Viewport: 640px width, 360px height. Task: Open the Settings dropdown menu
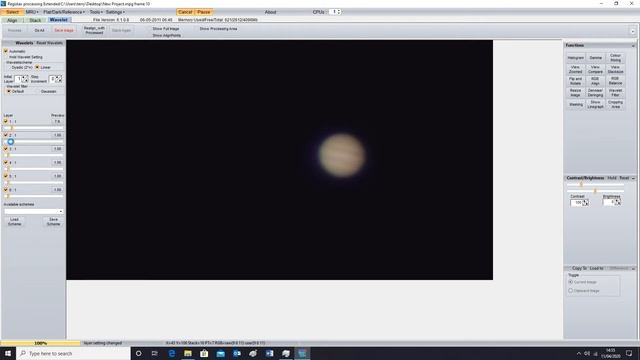coord(115,12)
